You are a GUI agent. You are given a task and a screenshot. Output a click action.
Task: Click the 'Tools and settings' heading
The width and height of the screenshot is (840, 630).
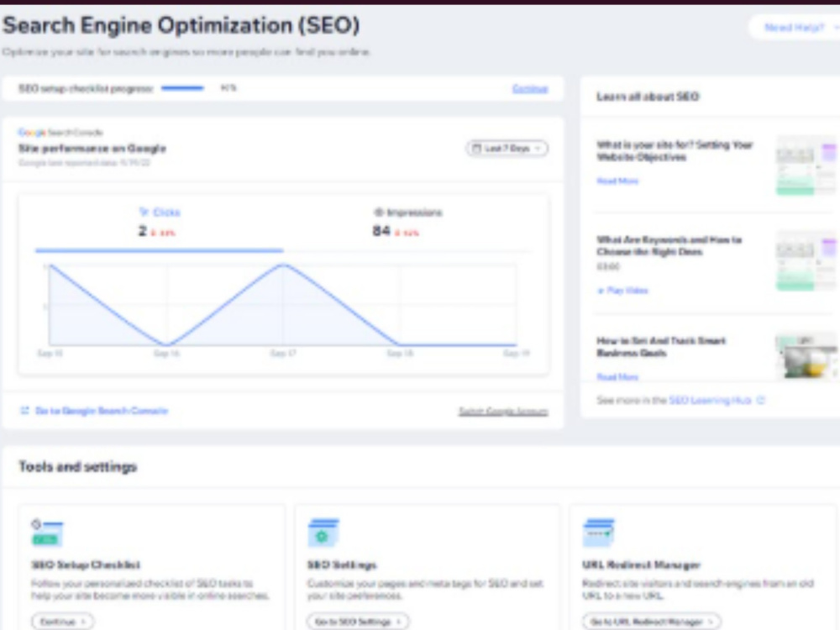click(78, 466)
